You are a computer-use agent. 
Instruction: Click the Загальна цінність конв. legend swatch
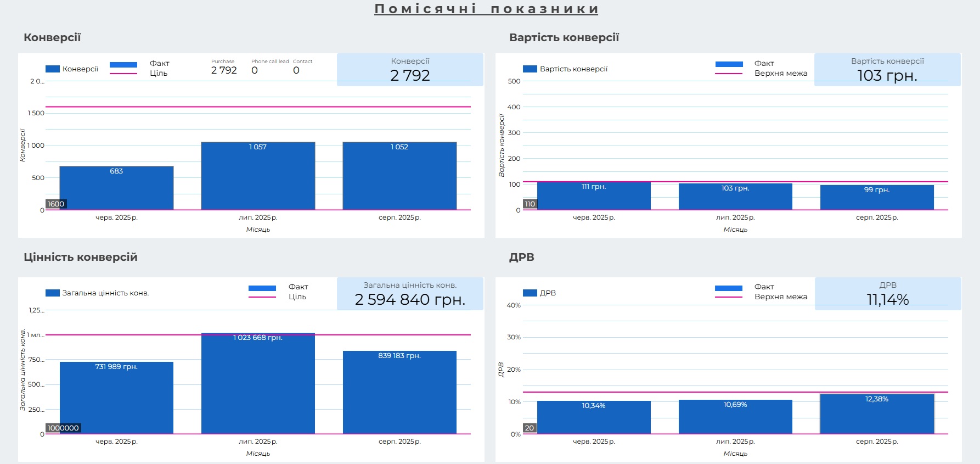tap(53, 293)
